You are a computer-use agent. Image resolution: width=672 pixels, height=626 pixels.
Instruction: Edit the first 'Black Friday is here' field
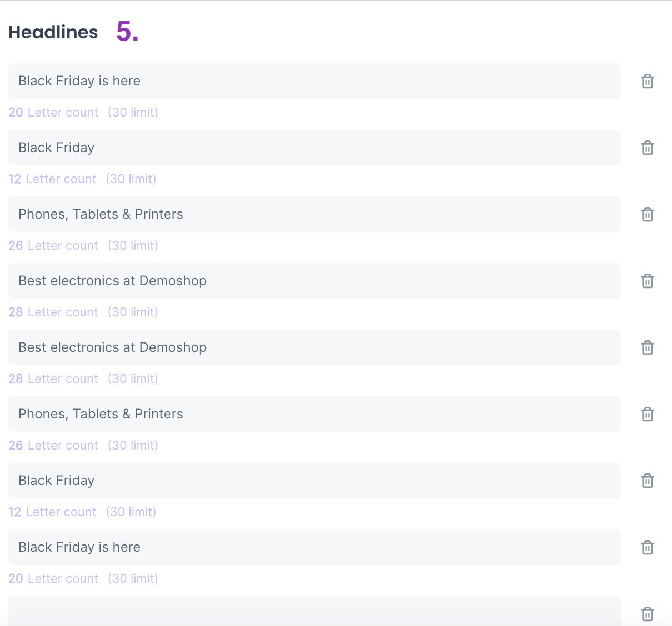(x=314, y=81)
